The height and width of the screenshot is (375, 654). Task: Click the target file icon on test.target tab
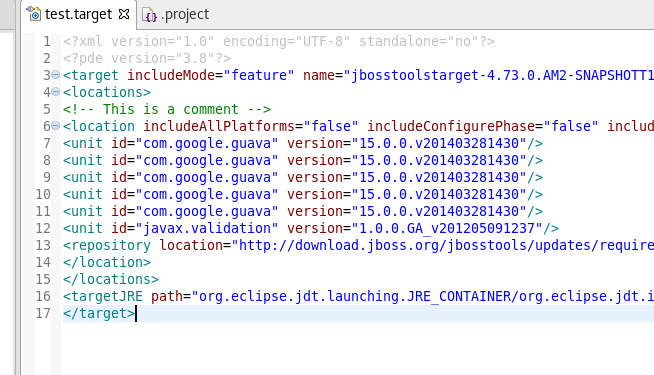tap(34, 14)
